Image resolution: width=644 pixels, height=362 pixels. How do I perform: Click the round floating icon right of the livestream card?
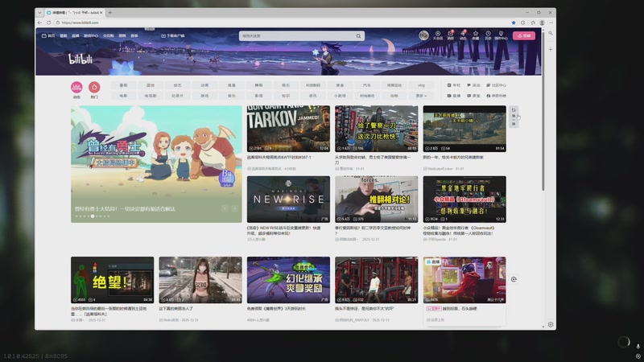(x=514, y=279)
